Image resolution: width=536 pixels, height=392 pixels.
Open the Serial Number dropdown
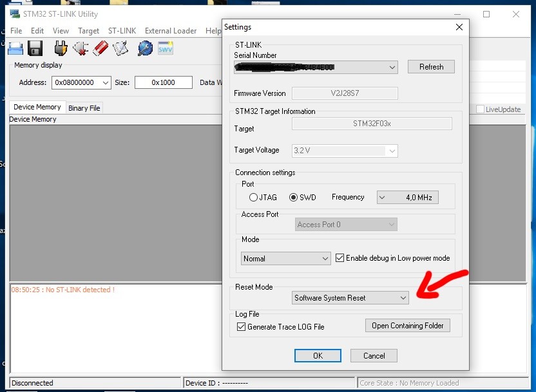pos(316,67)
